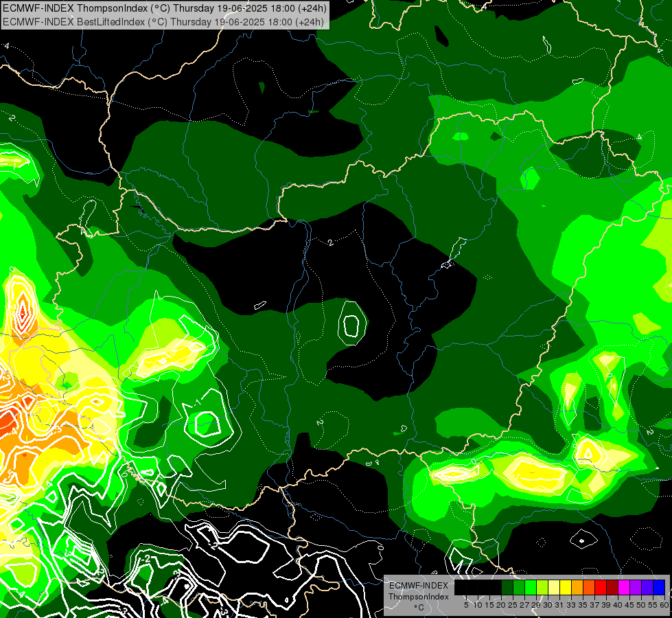The width and height of the screenshot is (672, 618).
Task: Click the ThompsonIndex title line at top
Action: (165, 8)
